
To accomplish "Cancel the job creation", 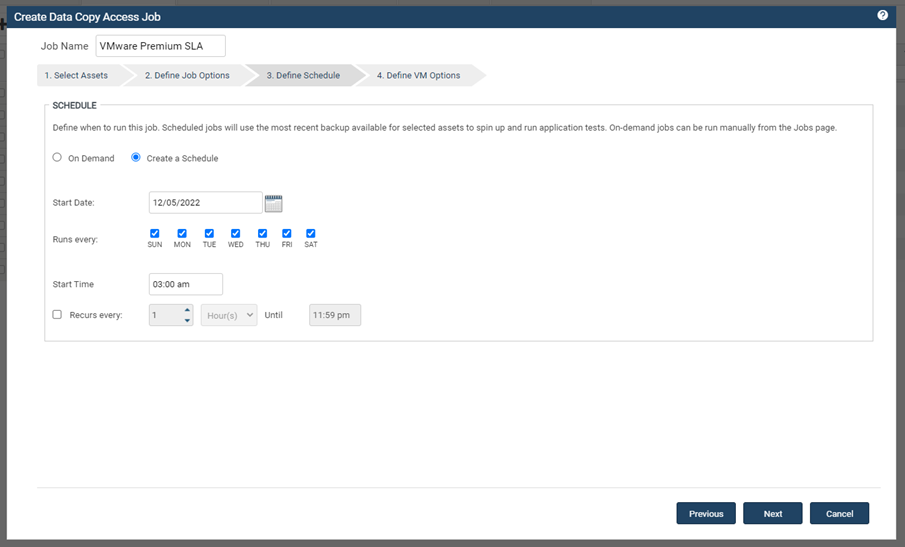I will point(839,513).
